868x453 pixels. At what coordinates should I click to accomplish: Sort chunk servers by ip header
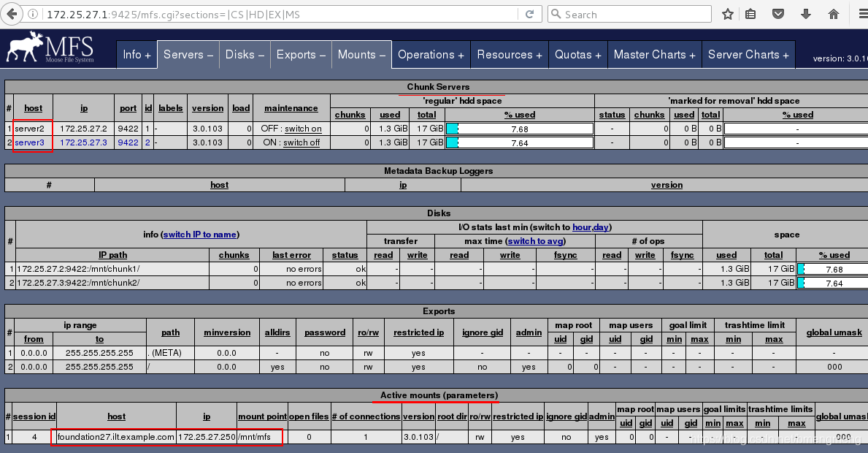pyautogui.click(x=84, y=108)
